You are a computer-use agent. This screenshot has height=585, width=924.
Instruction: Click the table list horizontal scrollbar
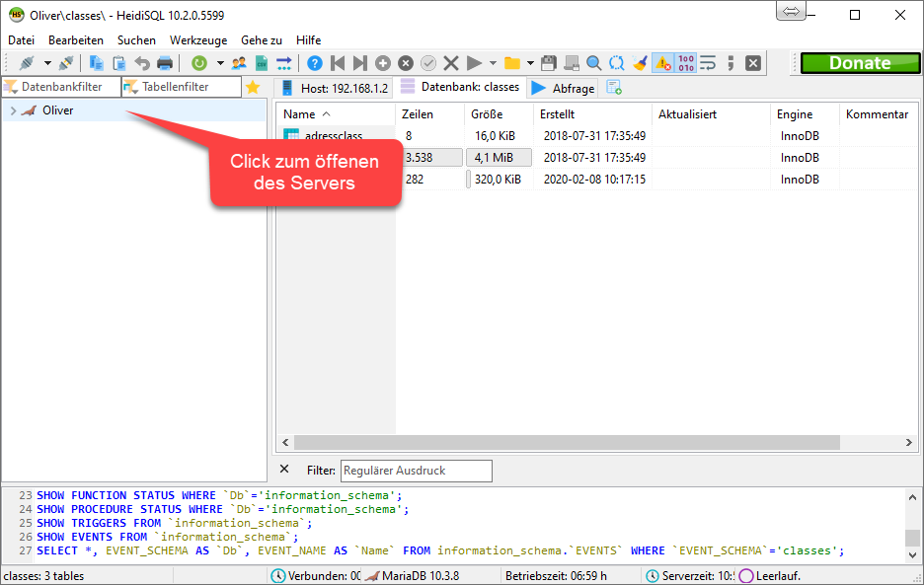(x=567, y=442)
